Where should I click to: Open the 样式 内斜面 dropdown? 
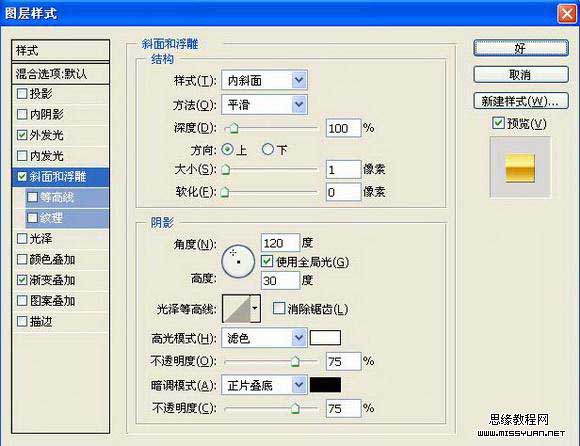tap(264, 80)
